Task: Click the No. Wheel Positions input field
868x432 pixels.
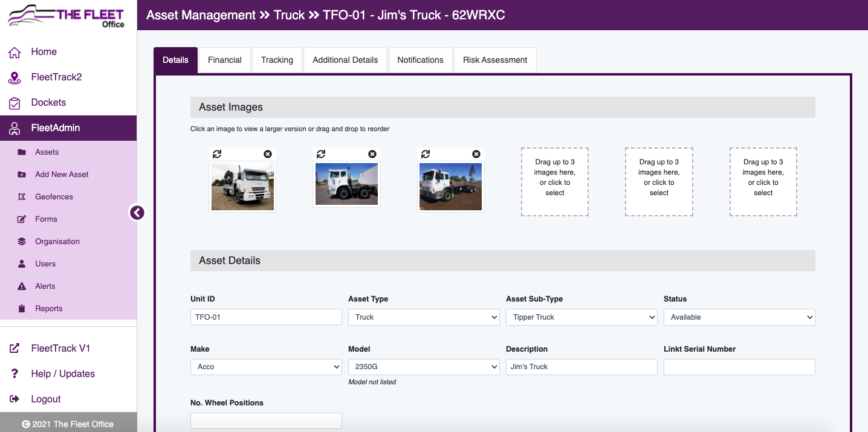Action: click(266, 421)
